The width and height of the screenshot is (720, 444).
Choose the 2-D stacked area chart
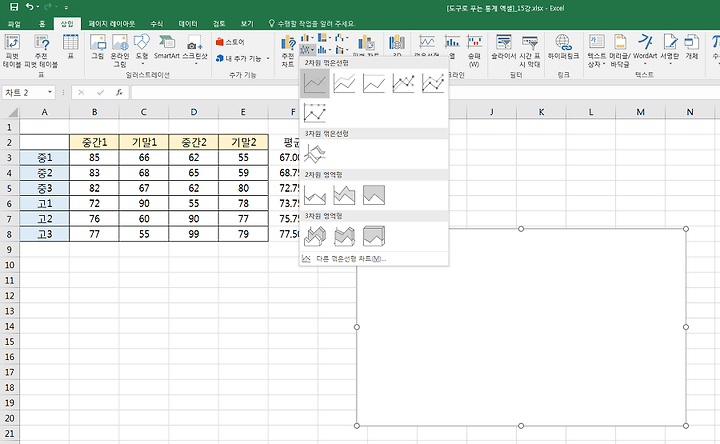coord(344,195)
